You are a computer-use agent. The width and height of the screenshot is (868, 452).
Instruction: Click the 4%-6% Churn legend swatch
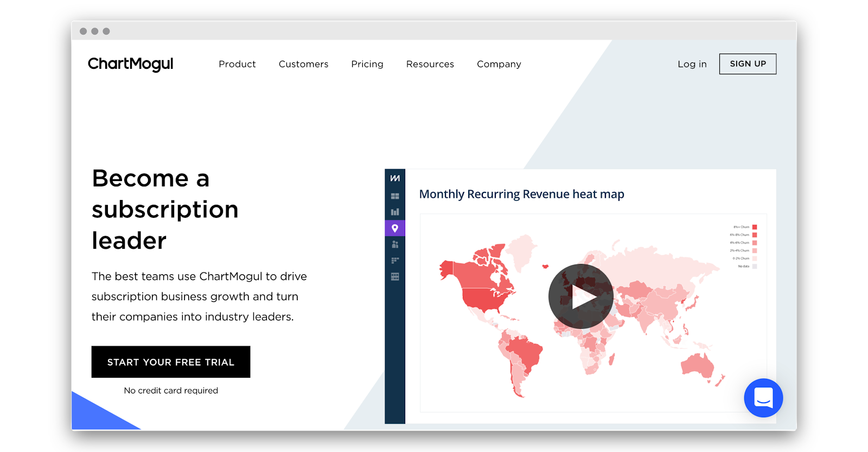tap(755, 243)
